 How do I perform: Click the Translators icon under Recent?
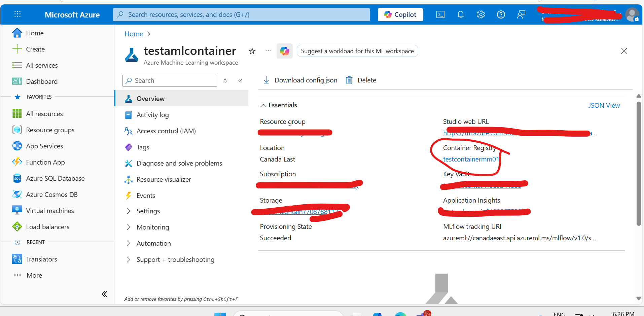pos(17,259)
